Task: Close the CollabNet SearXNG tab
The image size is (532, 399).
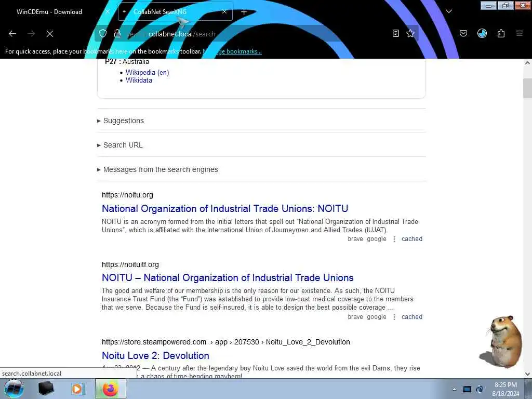Action: pyautogui.click(x=224, y=11)
